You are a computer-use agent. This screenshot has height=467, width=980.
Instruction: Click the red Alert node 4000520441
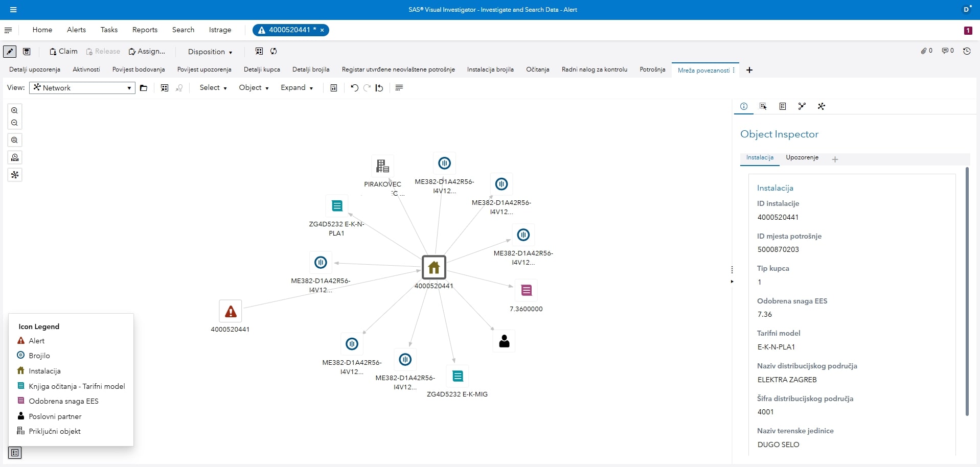click(x=231, y=311)
